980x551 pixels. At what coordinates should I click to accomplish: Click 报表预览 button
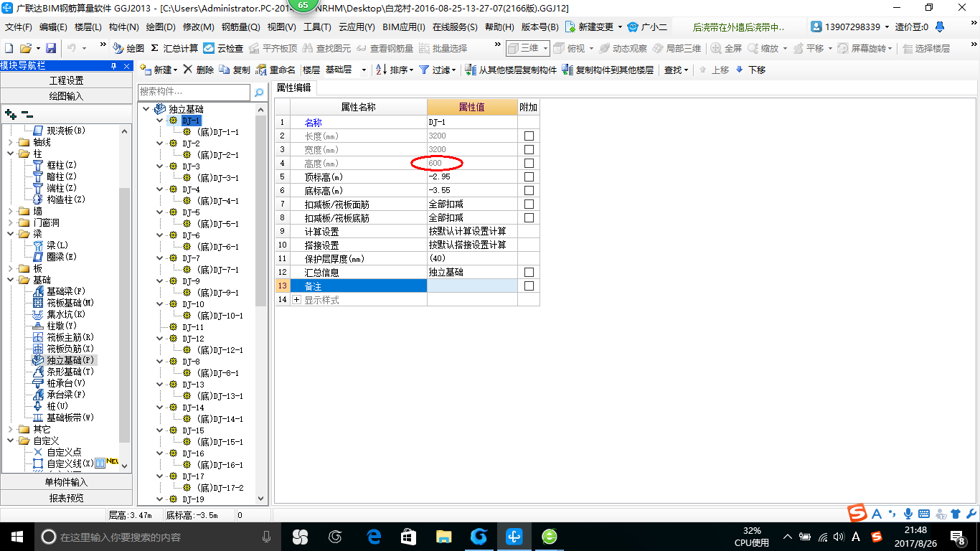pyautogui.click(x=66, y=498)
